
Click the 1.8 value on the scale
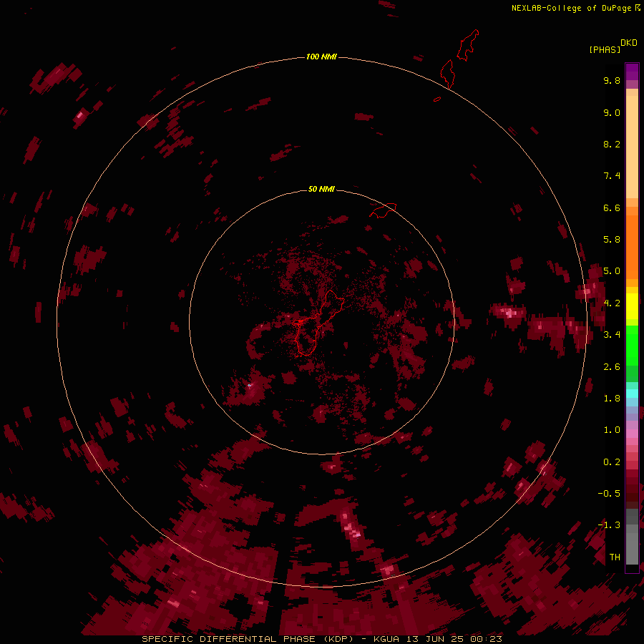point(612,399)
